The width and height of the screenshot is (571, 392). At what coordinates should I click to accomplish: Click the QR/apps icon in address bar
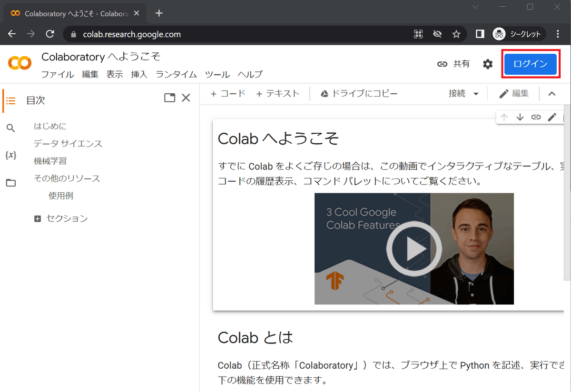point(418,34)
